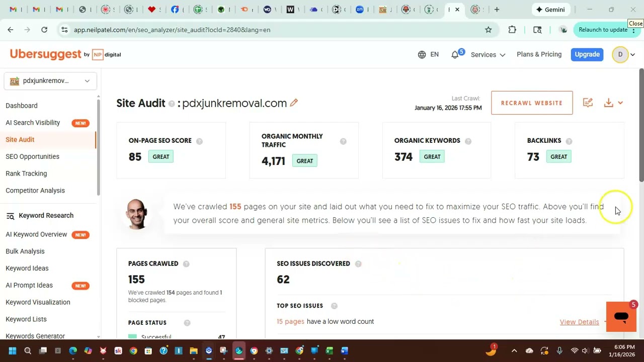Open Excel from the taskbar
644x362 pixels.
330,351
